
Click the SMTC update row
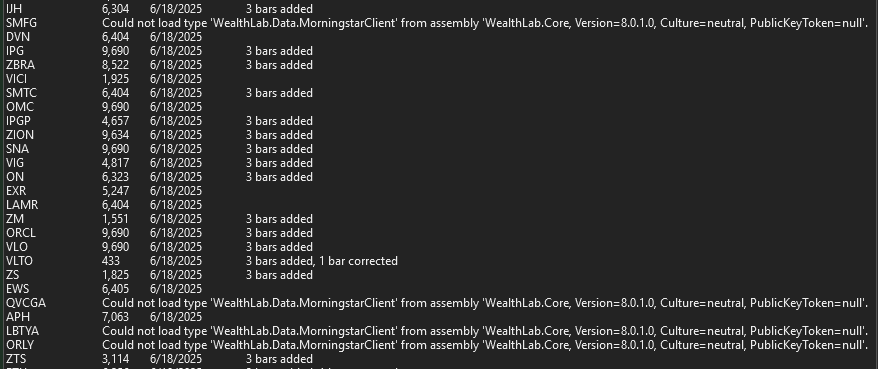pos(439,93)
